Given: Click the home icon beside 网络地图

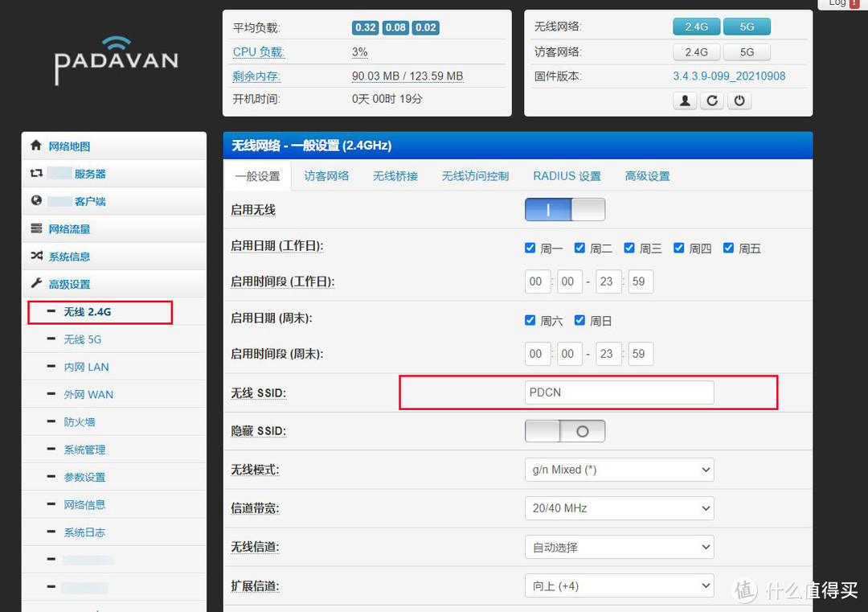Looking at the screenshot, I should [35, 146].
